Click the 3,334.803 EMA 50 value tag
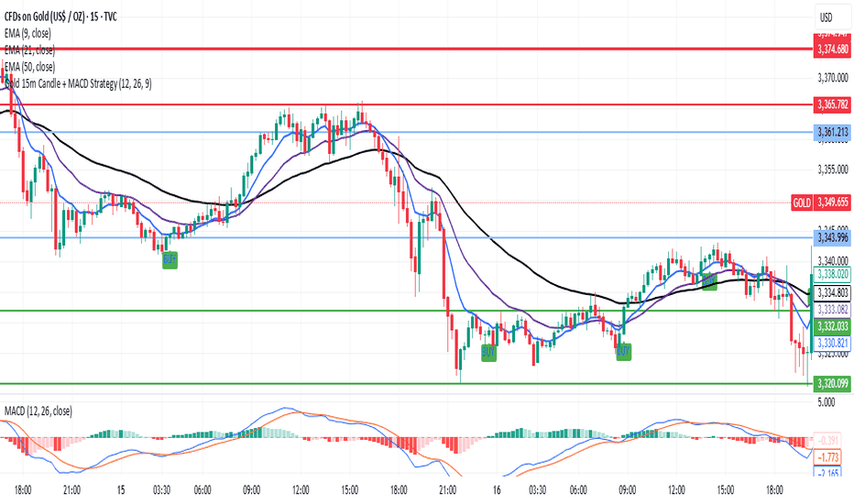This screenshot has height=504, width=854. (833, 293)
